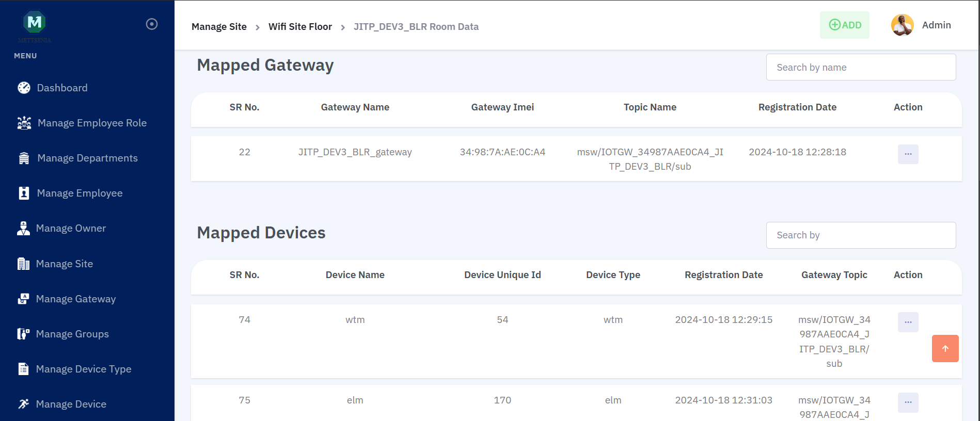Toggle the sidebar collapse radio icon
This screenshot has width=980, height=421.
pos(152,24)
